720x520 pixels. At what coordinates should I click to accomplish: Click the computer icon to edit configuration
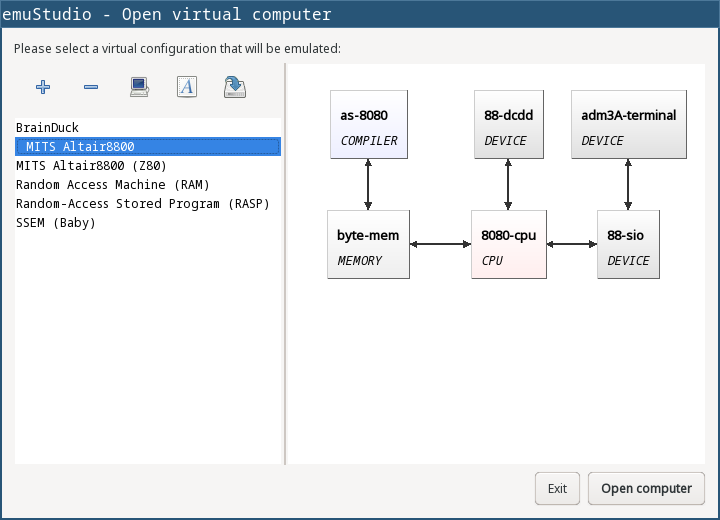click(x=139, y=87)
